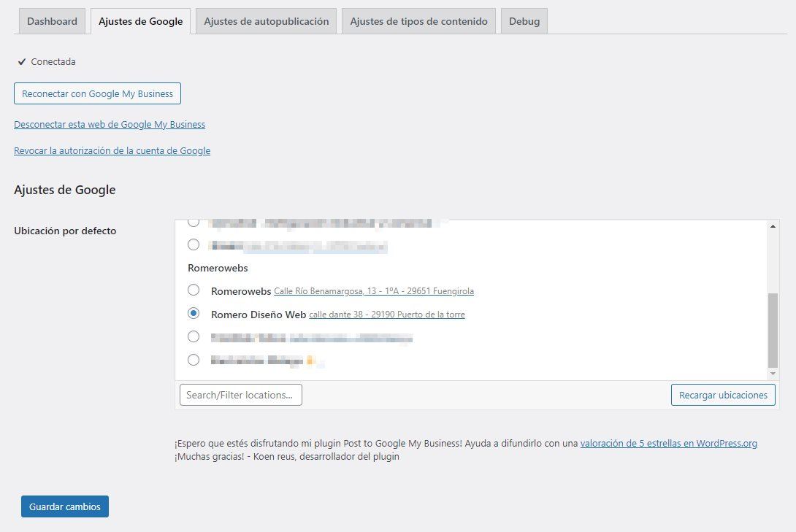Click Desconectar esta web de Google link

[110, 125]
